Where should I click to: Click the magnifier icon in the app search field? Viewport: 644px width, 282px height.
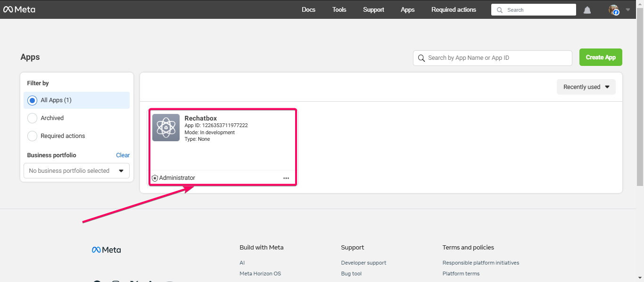(421, 58)
